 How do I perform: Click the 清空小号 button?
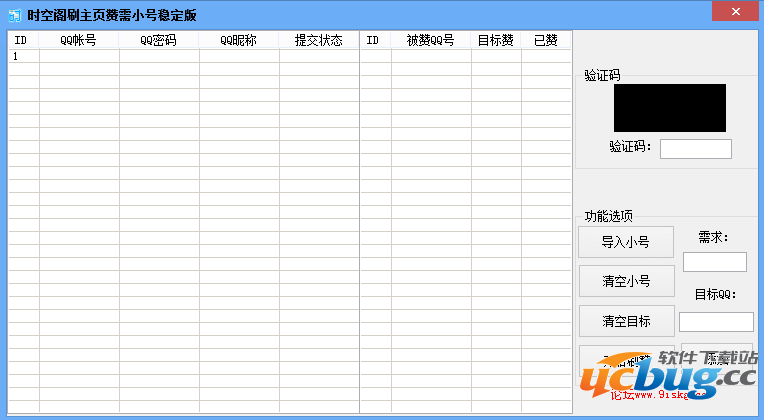pyautogui.click(x=627, y=281)
